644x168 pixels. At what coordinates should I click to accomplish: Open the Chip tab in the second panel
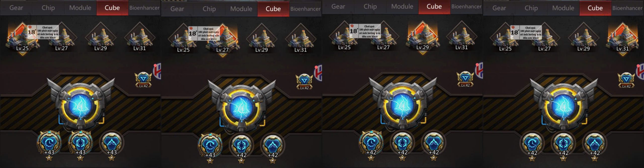(209, 9)
